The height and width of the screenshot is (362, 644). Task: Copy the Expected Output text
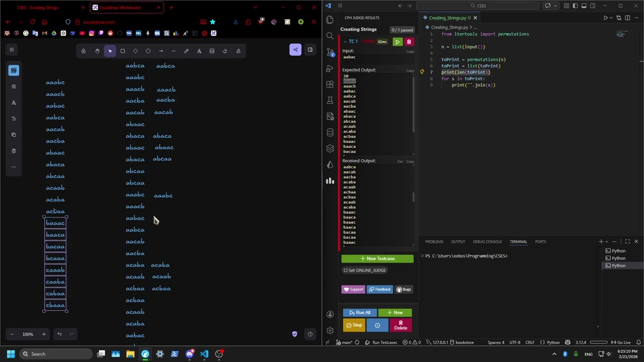click(410, 70)
